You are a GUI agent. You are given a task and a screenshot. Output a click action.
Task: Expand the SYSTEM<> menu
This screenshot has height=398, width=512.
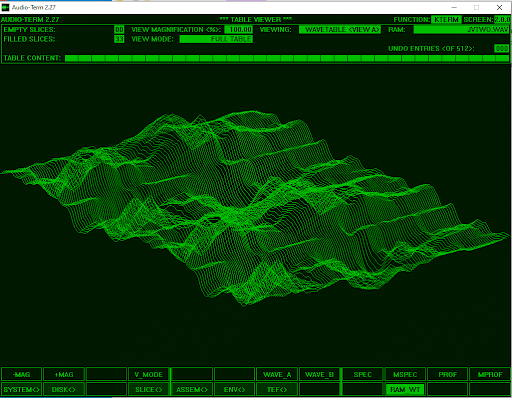22,389
